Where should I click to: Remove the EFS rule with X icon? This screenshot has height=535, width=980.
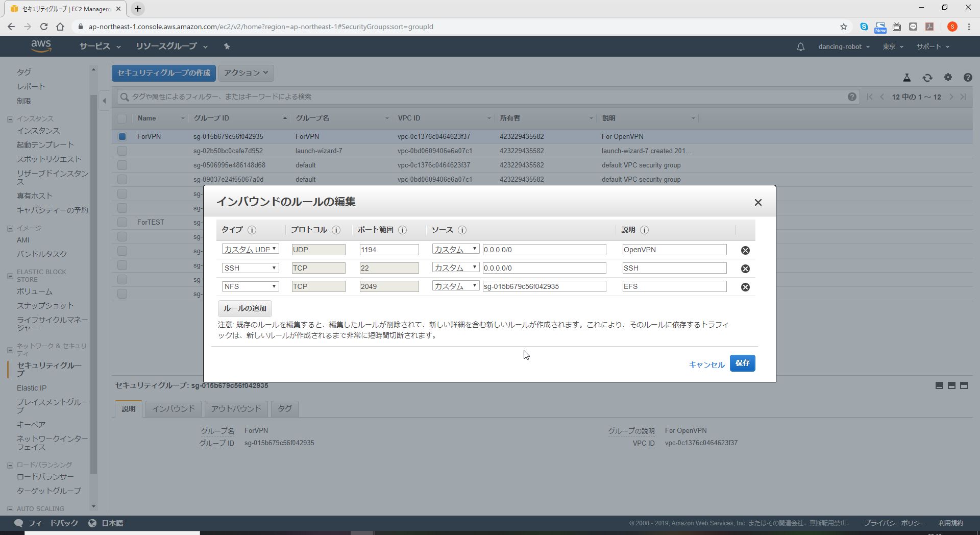click(x=745, y=287)
